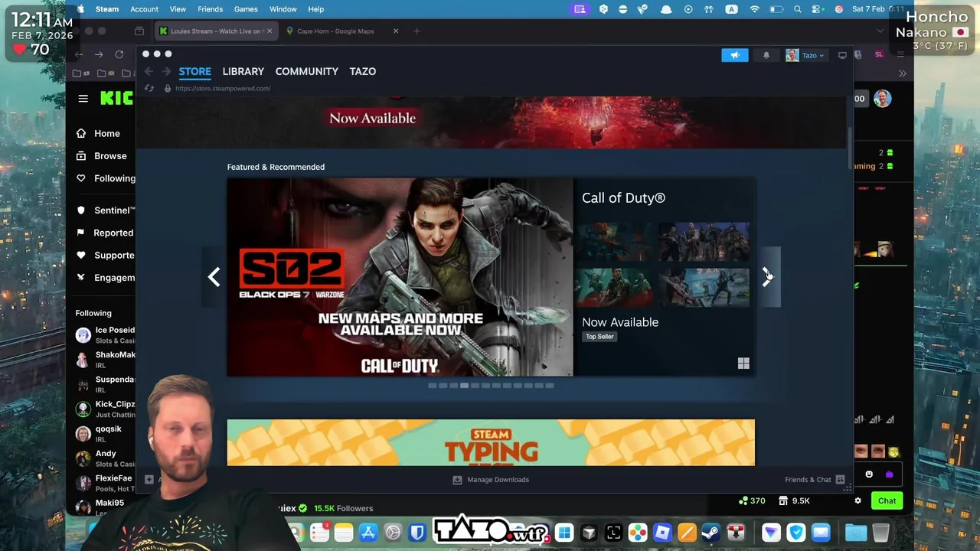
Task: Toggle Kick sidebar with hamburger menu
Action: 83,98
